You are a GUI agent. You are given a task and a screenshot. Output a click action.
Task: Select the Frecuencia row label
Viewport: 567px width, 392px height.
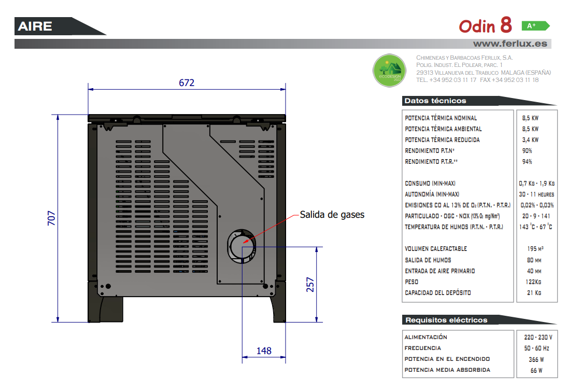pyautogui.click(x=422, y=348)
